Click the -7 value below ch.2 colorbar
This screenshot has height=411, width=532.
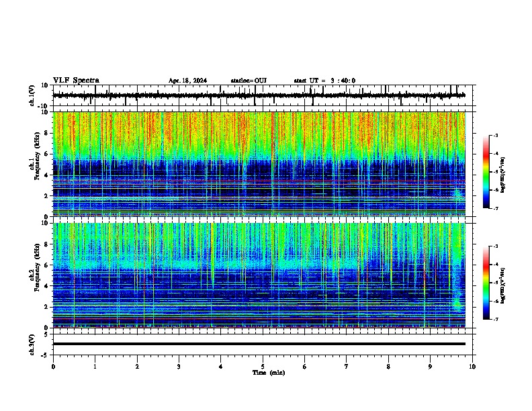(495, 319)
